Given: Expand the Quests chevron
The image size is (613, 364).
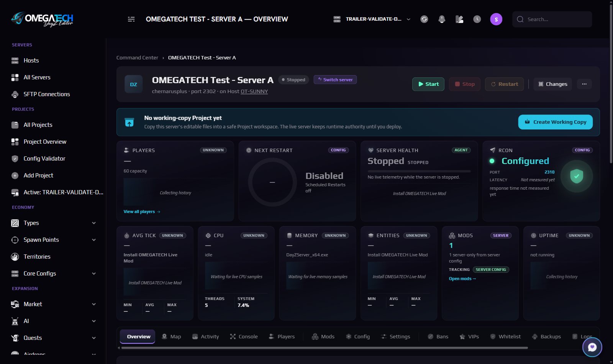Looking at the screenshot, I should [x=94, y=338].
